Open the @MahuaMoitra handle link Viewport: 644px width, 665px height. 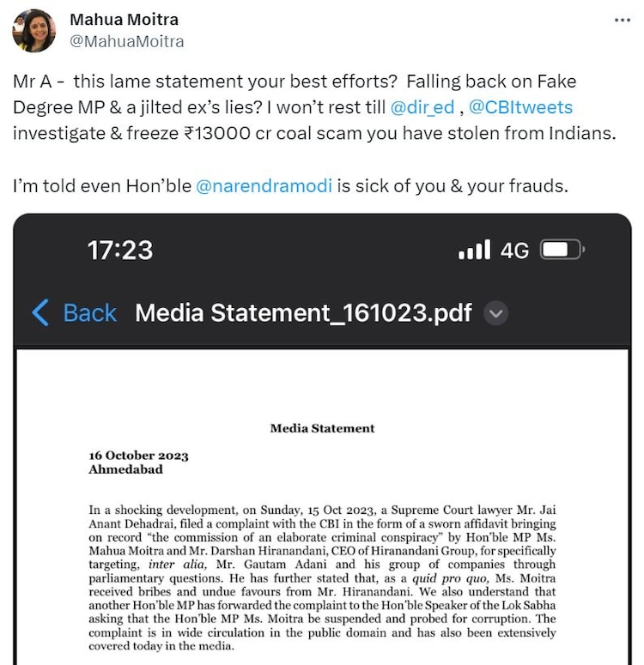pos(126,41)
